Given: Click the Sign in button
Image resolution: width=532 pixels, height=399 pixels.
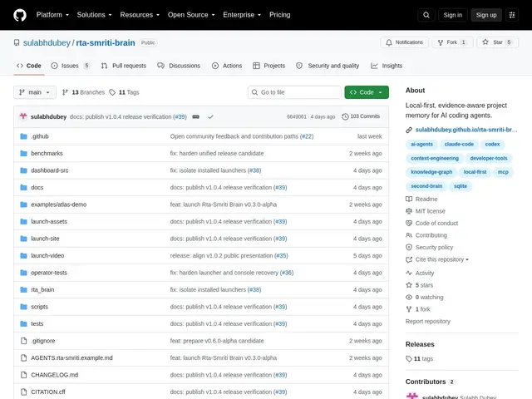Looking at the screenshot, I should pyautogui.click(x=452, y=15).
